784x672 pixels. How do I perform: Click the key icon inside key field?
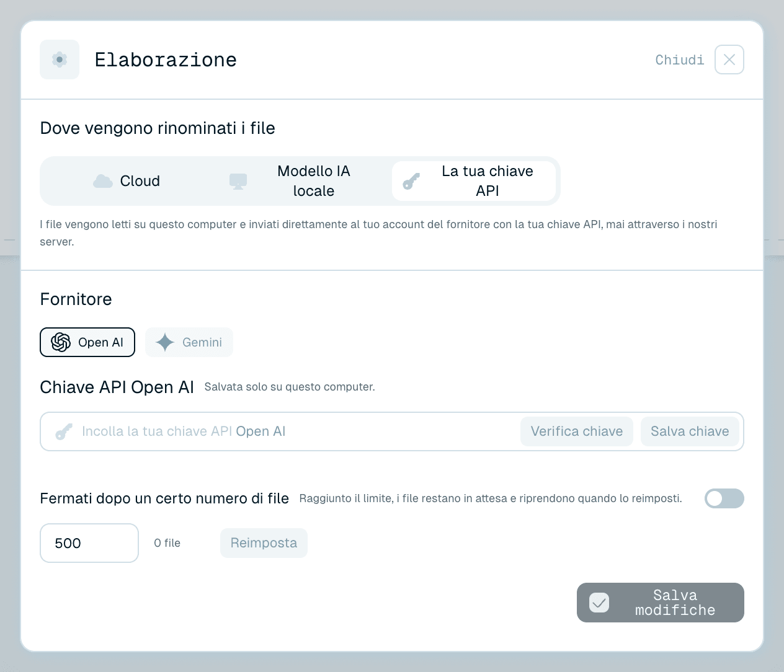tap(64, 431)
